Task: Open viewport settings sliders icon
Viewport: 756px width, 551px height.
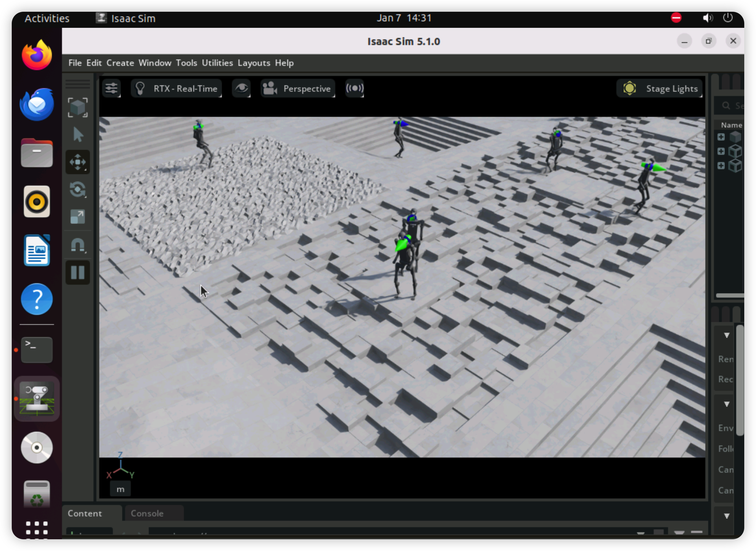Action: tap(112, 88)
